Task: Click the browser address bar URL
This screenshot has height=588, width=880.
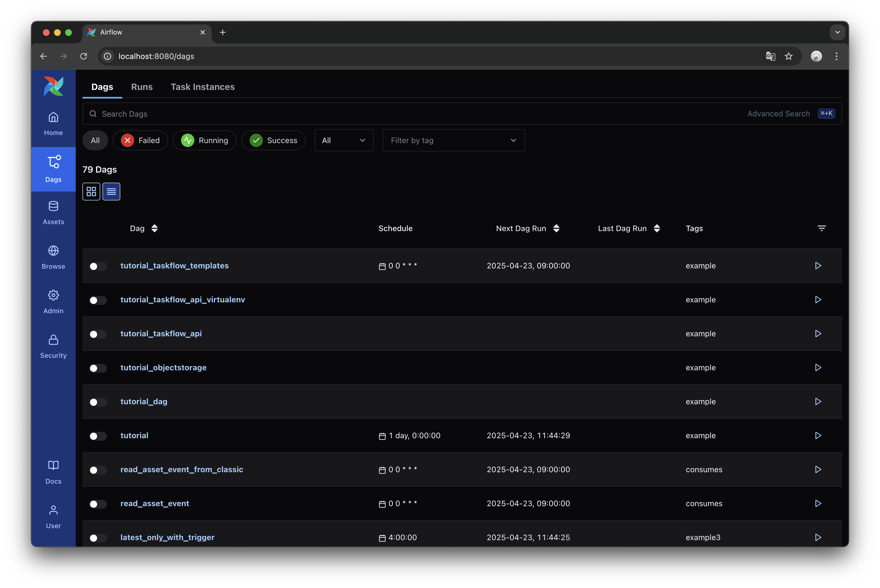Action: point(157,56)
